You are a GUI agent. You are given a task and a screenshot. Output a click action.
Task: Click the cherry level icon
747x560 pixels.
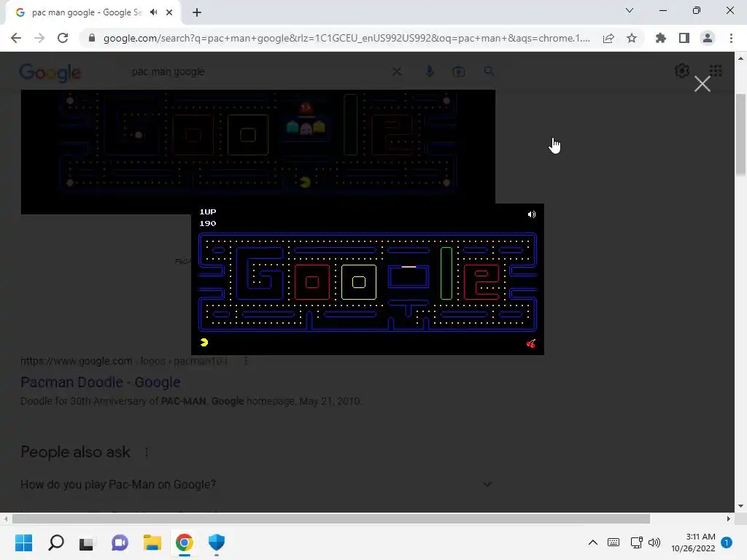[x=531, y=343]
